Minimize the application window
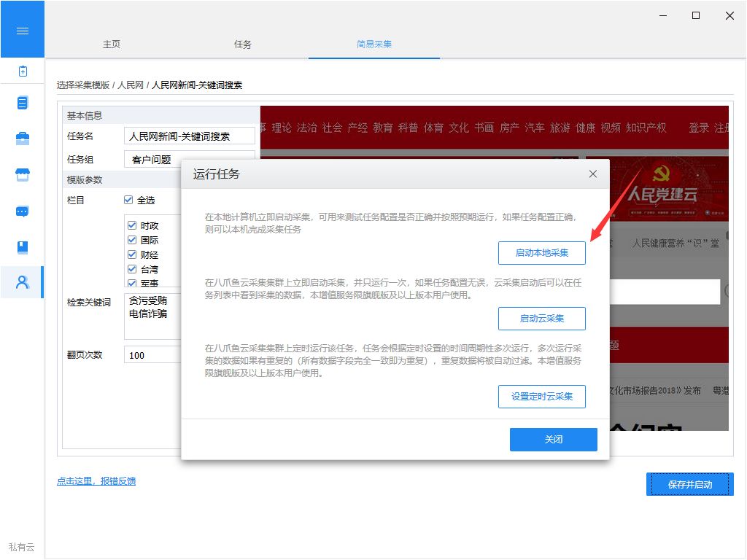 (662, 16)
